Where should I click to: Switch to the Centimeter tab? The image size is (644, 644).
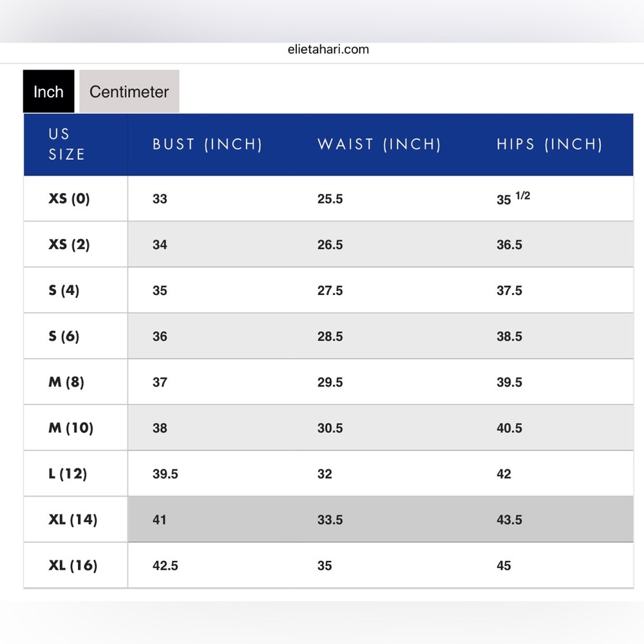point(129,91)
